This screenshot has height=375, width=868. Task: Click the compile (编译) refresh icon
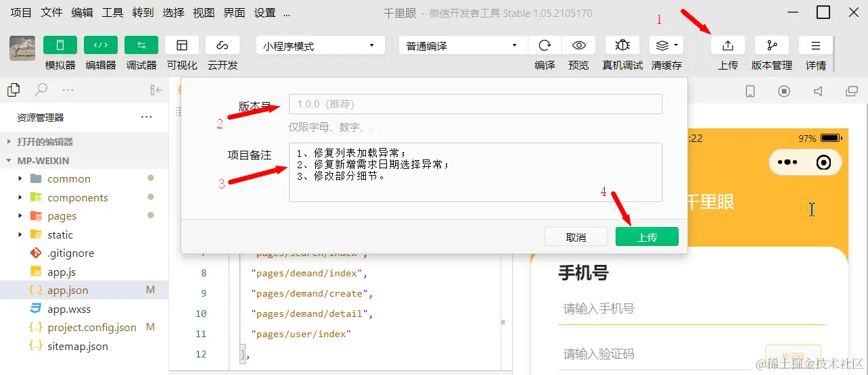tap(545, 45)
